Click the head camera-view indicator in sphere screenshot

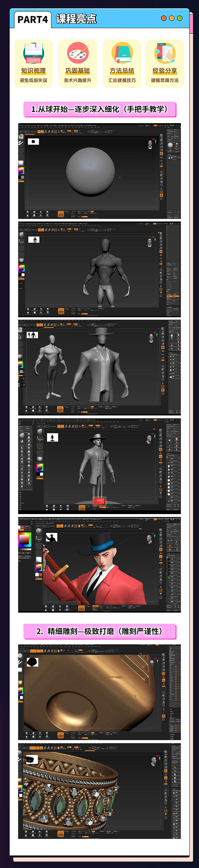point(150,144)
